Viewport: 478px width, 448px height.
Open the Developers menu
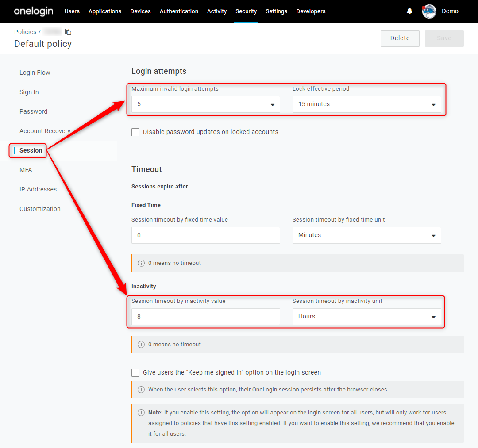(x=311, y=11)
